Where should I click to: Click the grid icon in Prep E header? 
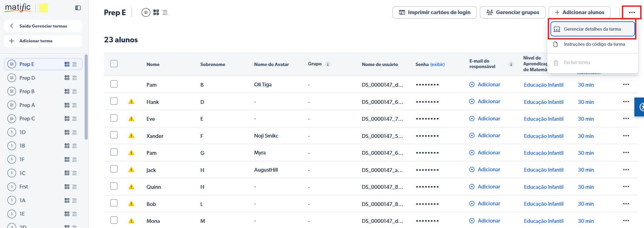pyautogui.click(x=156, y=12)
